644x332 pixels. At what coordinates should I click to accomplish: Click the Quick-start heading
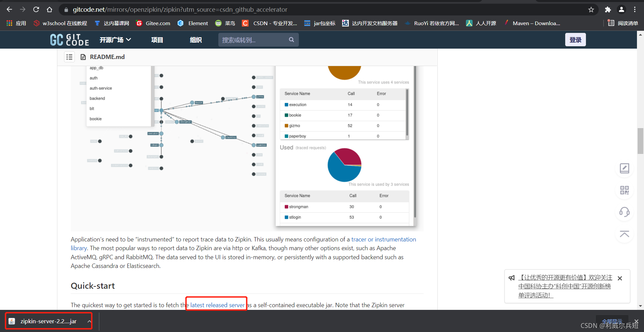93,286
